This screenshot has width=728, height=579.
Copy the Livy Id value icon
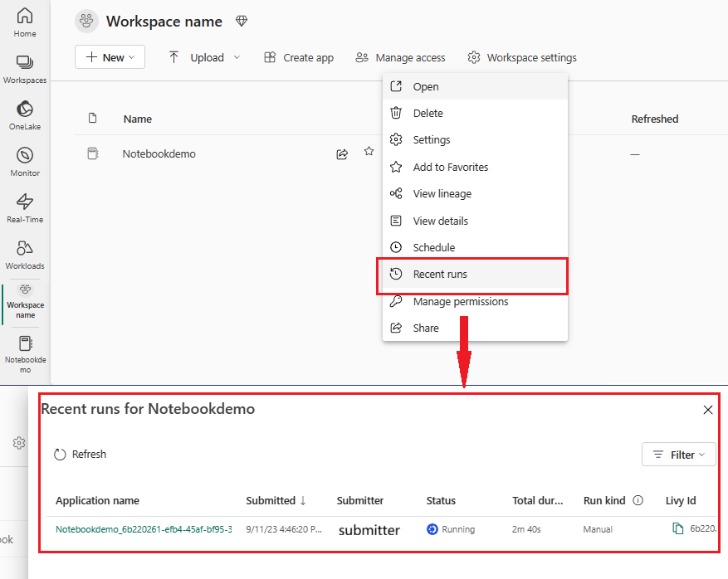coord(677,529)
